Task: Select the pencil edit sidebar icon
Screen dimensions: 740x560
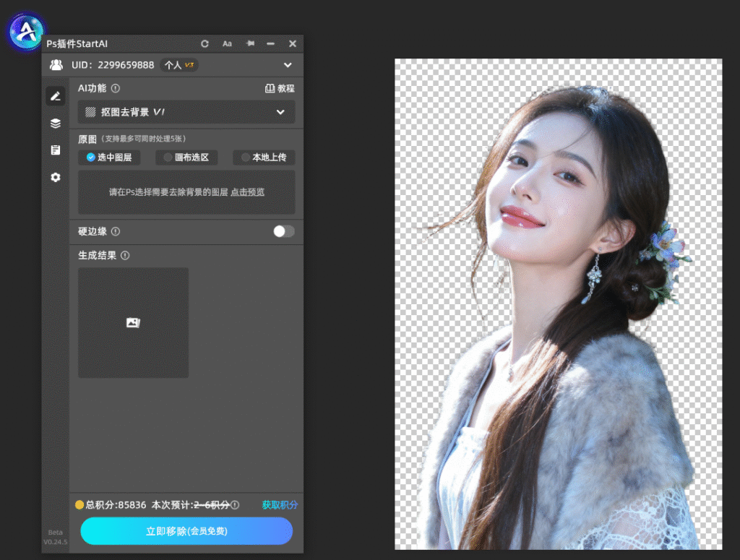Action: click(x=56, y=96)
